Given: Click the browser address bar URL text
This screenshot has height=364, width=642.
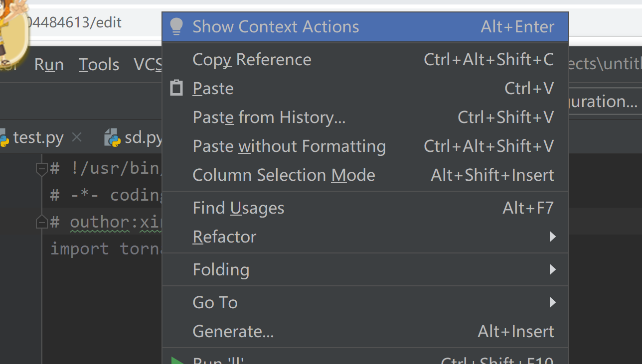Looking at the screenshot, I should point(75,23).
